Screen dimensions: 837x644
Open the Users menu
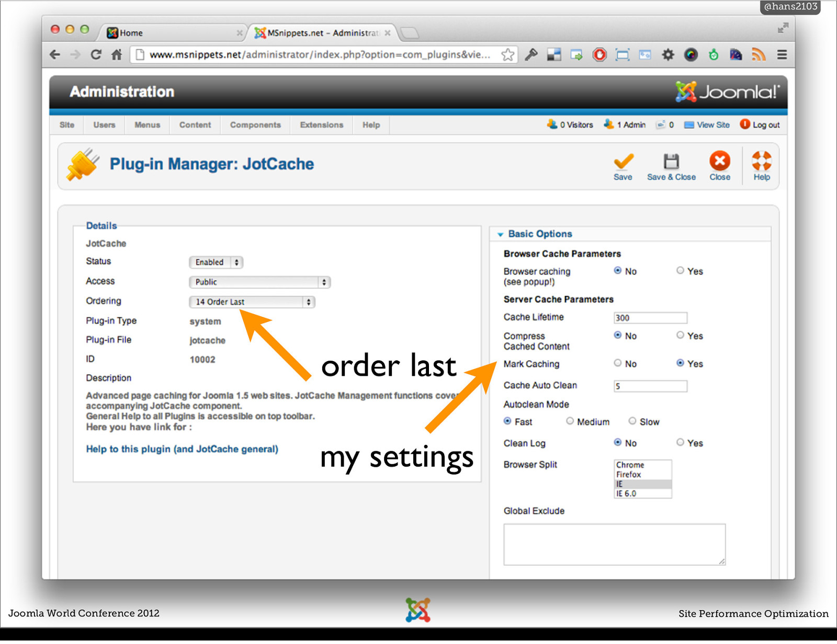click(x=104, y=125)
